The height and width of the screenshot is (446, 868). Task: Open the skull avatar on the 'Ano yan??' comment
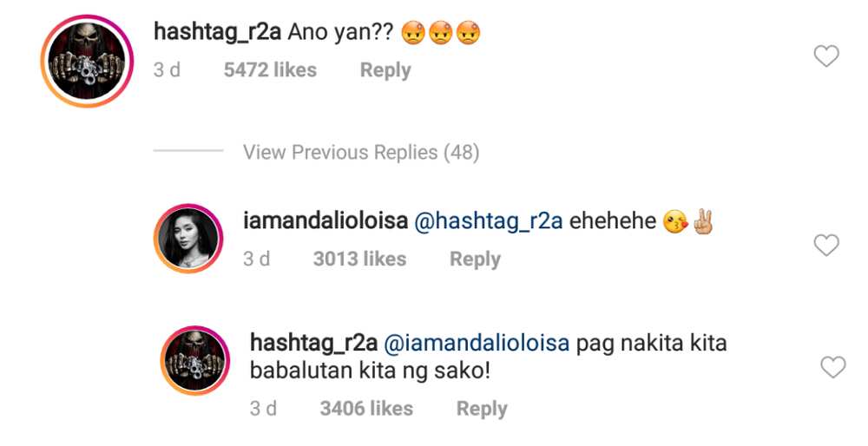pos(87,61)
